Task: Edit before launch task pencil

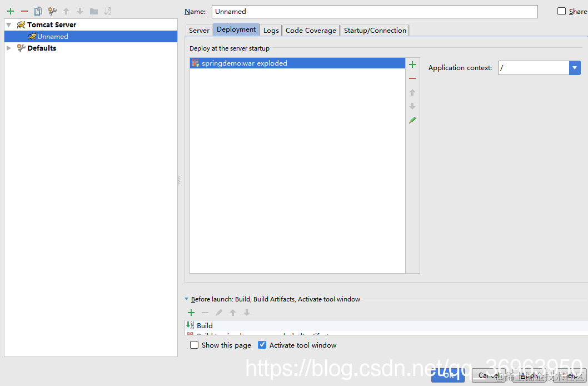Action: 219,313
